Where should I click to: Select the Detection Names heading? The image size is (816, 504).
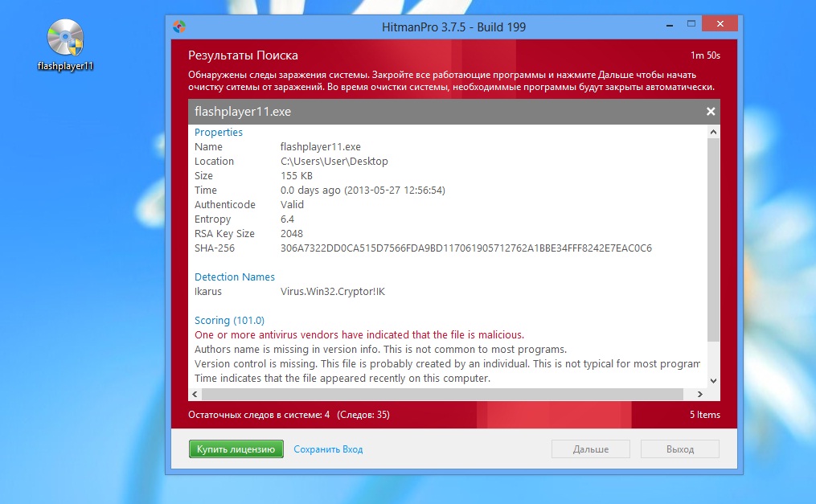(235, 277)
